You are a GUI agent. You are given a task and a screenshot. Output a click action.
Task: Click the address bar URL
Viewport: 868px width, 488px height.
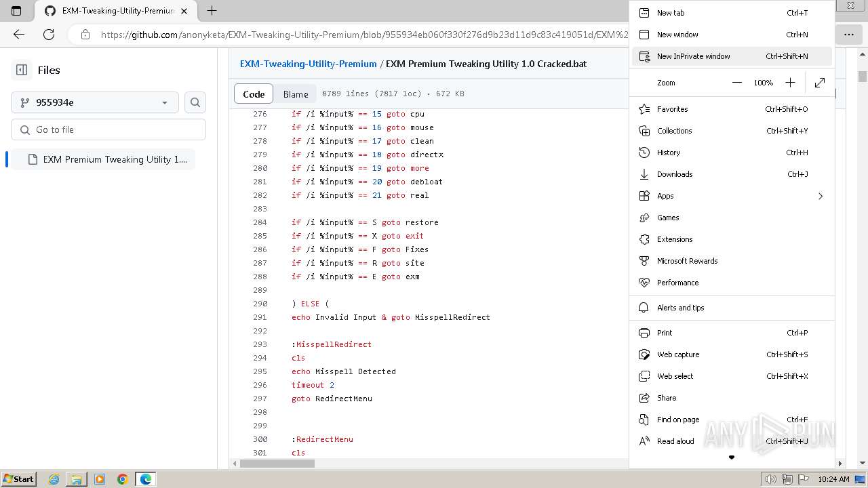point(364,34)
